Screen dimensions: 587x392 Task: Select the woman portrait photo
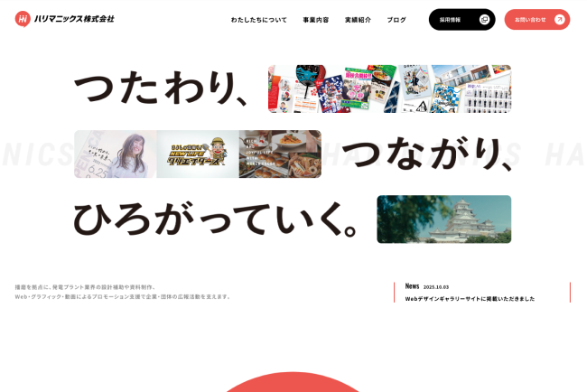tap(115, 154)
